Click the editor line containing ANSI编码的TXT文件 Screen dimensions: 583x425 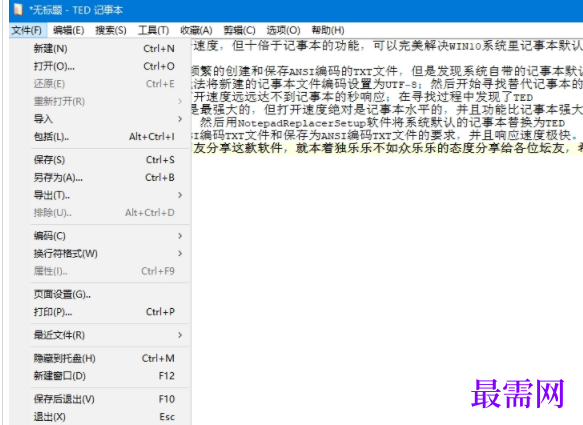coord(387,71)
